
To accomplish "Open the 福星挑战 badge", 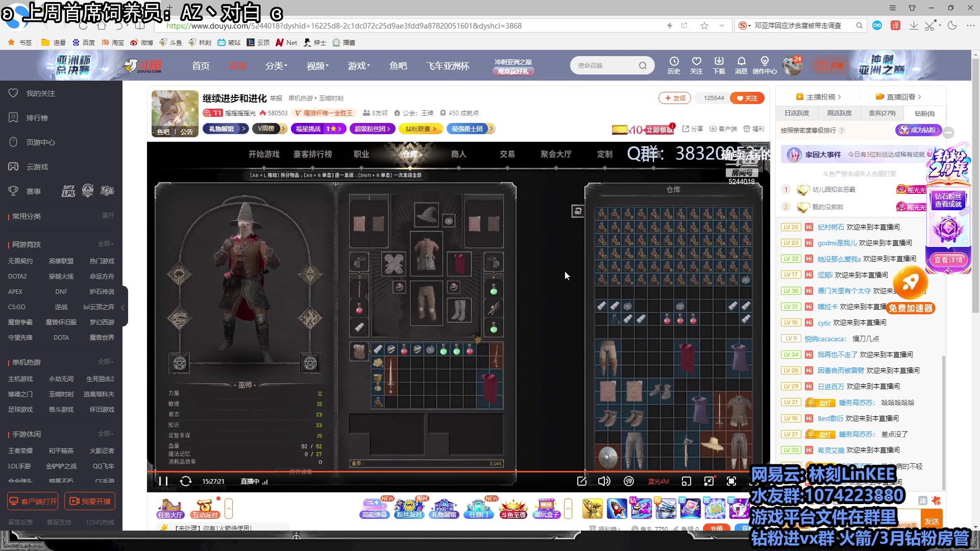I will (x=319, y=129).
